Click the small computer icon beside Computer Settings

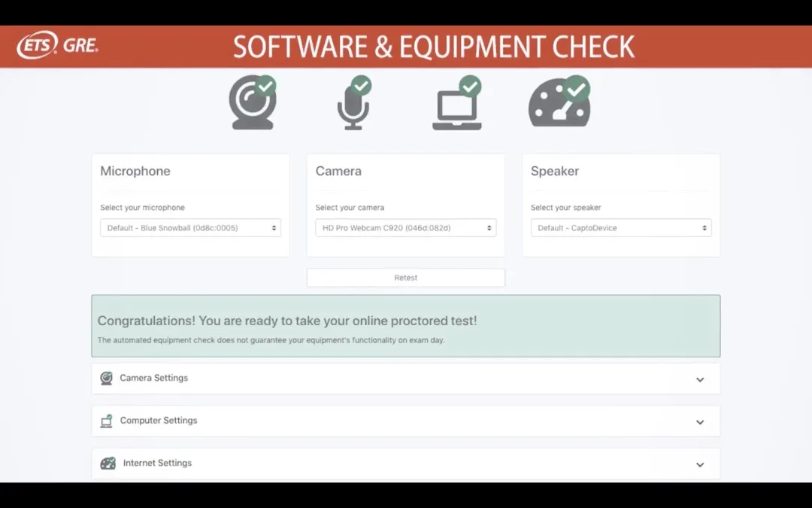(x=107, y=421)
